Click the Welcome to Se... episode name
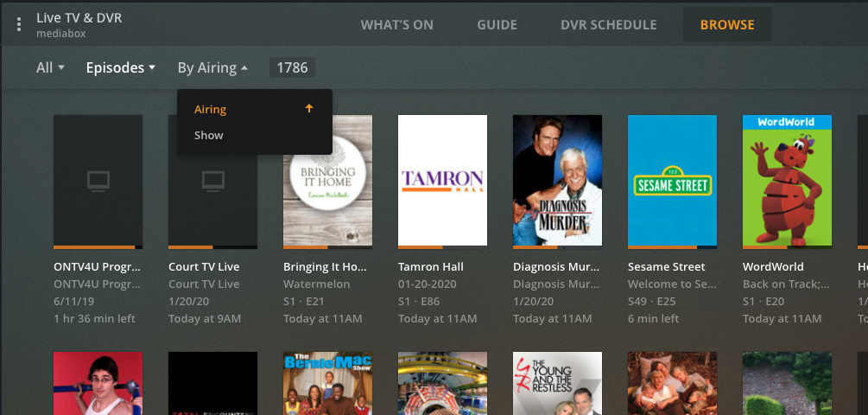Viewport: 868px width, 415px height. [672, 284]
